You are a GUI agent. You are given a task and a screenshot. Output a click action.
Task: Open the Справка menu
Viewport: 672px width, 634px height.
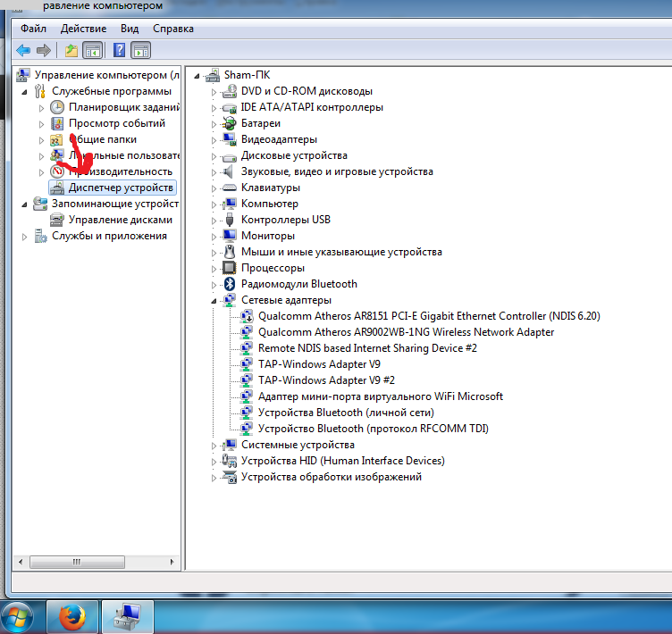point(173,29)
